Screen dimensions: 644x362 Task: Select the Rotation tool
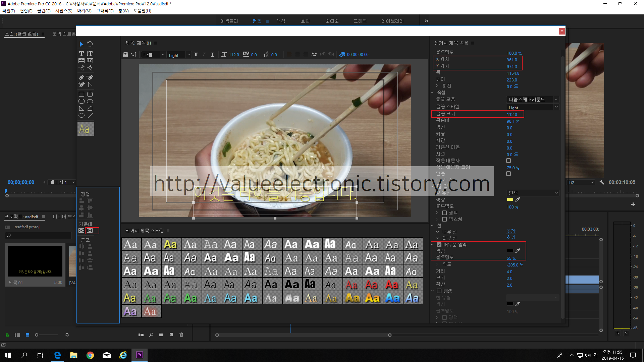(x=90, y=44)
